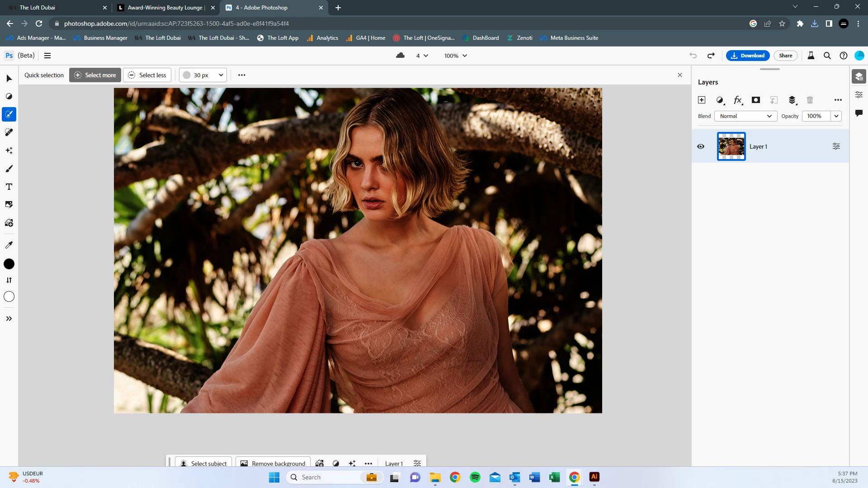Select the Brush tool in left toolbar
The image size is (868, 488).
coord(9,169)
